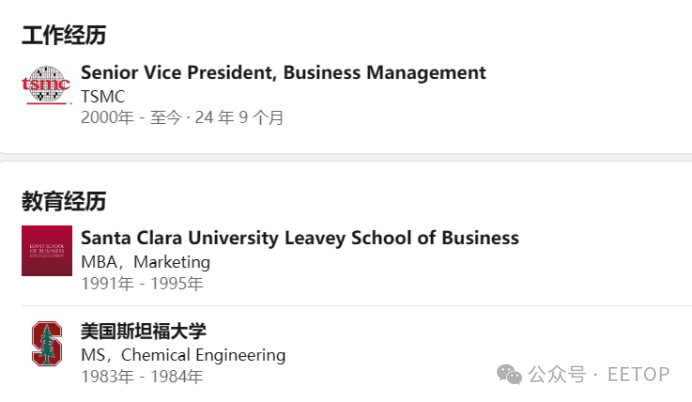
Task: Click the 公众号 watermark label
Action: click(x=557, y=375)
